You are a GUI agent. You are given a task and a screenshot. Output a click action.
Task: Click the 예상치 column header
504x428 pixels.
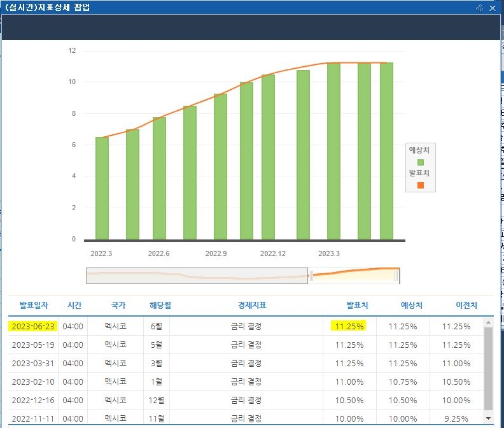coord(412,305)
